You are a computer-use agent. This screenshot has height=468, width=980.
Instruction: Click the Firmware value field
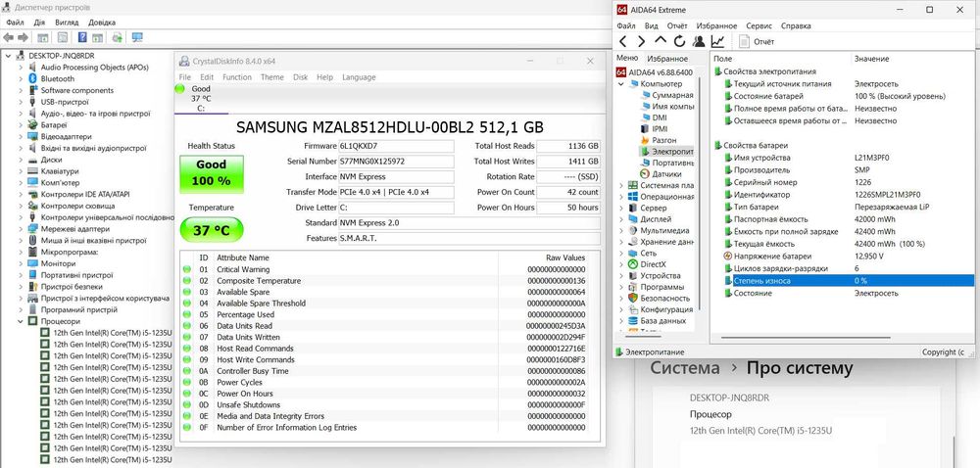[396, 146]
